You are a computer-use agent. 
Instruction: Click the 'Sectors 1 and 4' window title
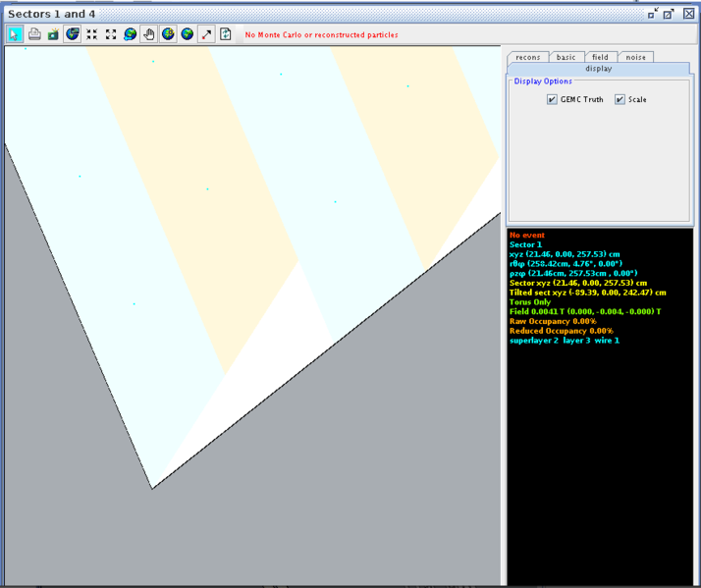click(x=51, y=14)
